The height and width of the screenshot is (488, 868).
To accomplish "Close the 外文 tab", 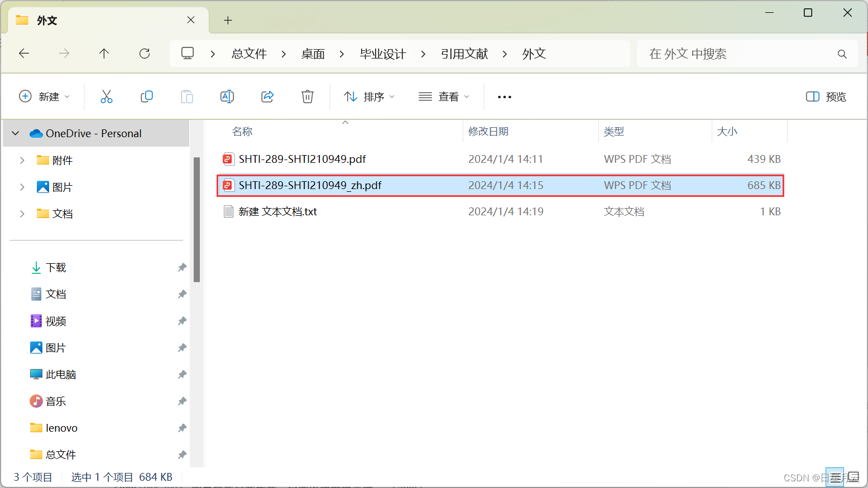I will point(191,20).
